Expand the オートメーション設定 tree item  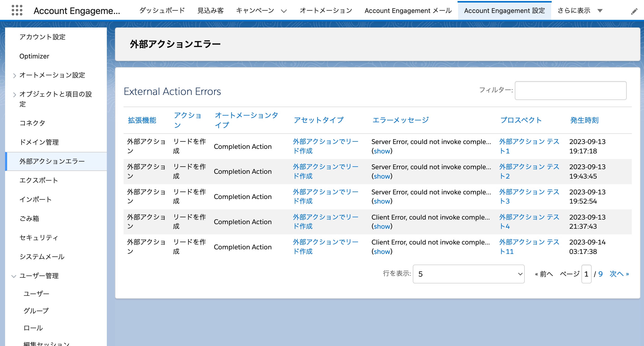[14, 76]
